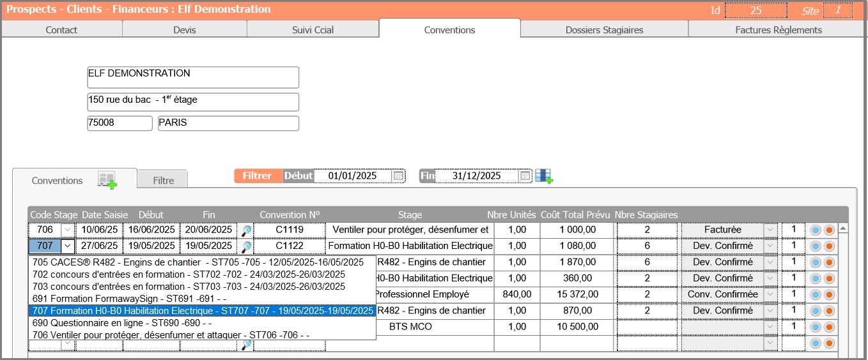The width and height of the screenshot is (868, 360).
Task: Click the convention number cell C1122
Action: (290, 246)
